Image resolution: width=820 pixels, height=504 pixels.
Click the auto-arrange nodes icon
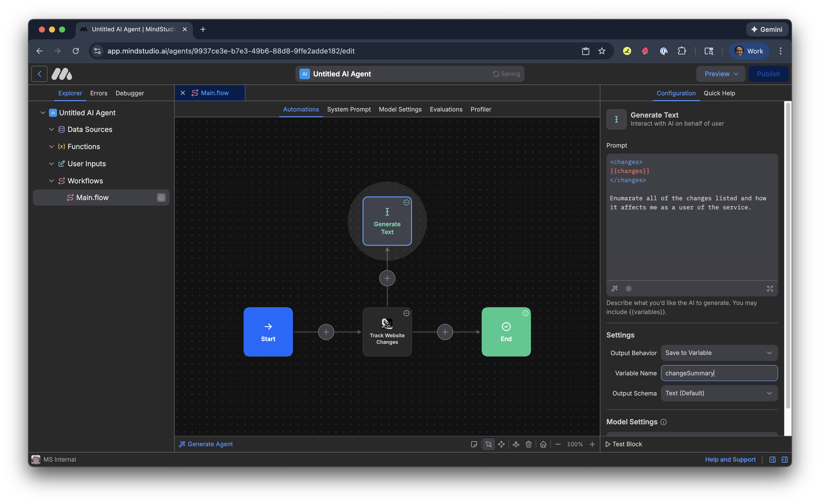(516, 444)
